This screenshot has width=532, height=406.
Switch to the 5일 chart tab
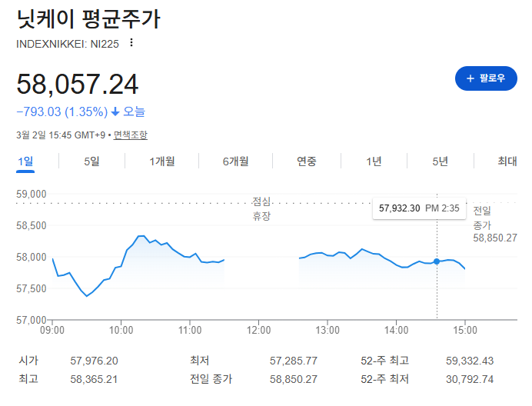(x=91, y=161)
